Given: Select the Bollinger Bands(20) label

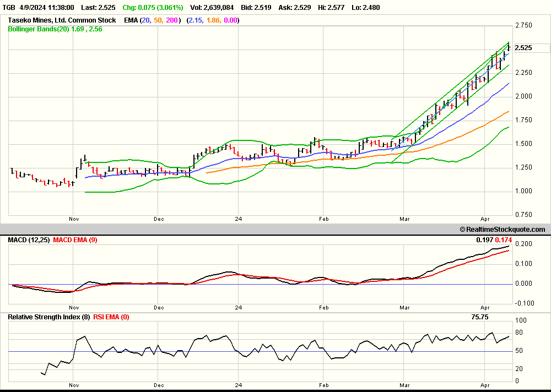Looking at the screenshot, I should pos(38,29).
